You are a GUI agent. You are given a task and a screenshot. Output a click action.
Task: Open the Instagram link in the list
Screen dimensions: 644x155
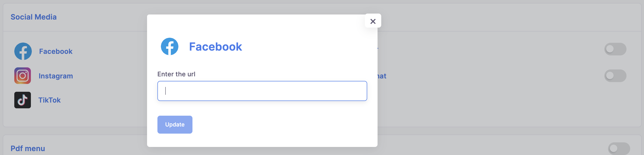[56, 76]
